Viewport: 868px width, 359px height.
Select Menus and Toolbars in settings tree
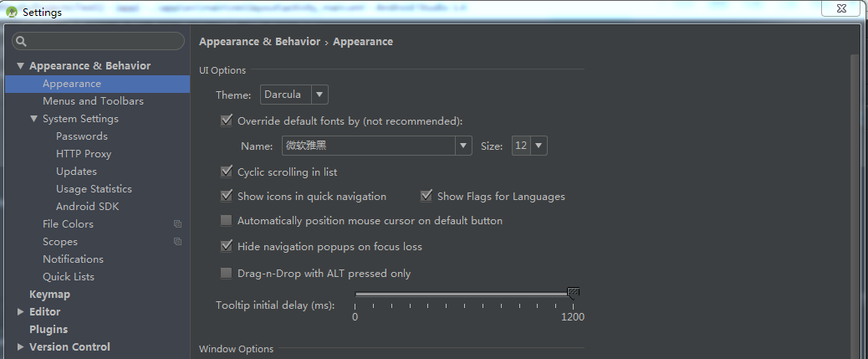pos(93,101)
